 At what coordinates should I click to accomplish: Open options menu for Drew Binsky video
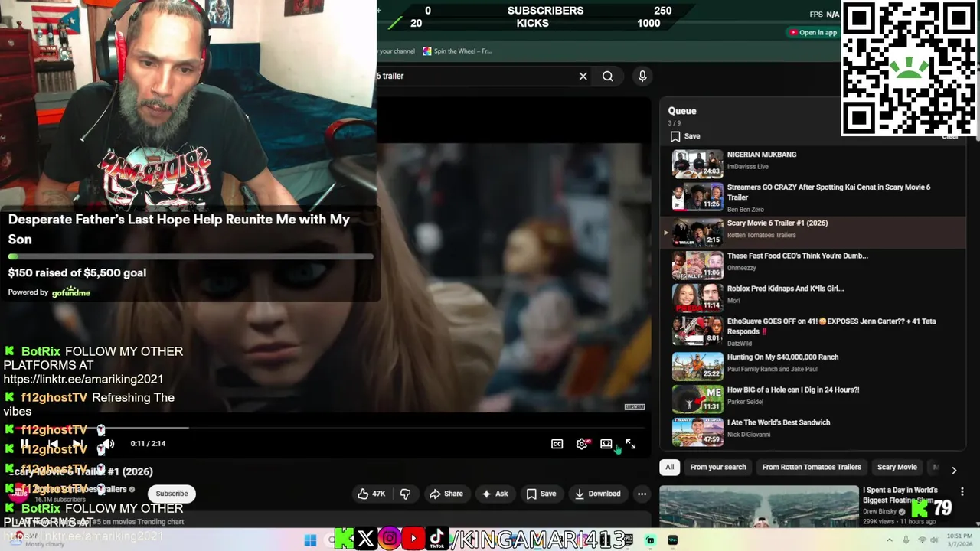962,491
